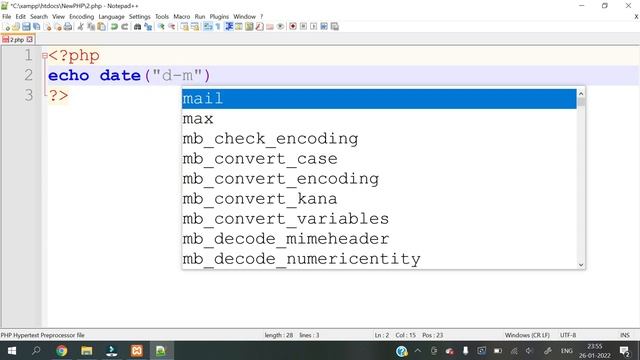This screenshot has height=360, width=640.
Task: Click the INS indicator in status bar
Action: (x=624, y=335)
